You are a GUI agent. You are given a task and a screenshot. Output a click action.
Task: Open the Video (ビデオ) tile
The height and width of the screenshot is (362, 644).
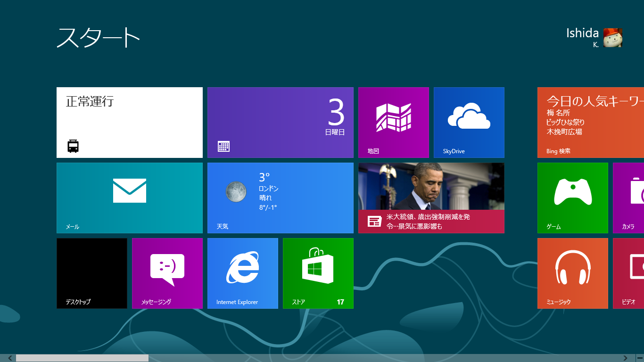pos(628,273)
